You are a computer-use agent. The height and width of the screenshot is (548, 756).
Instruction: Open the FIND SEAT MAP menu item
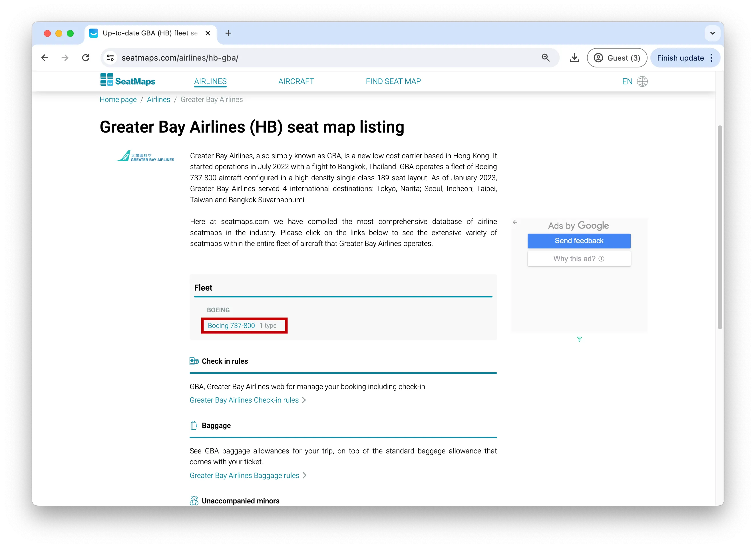tap(393, 81)
